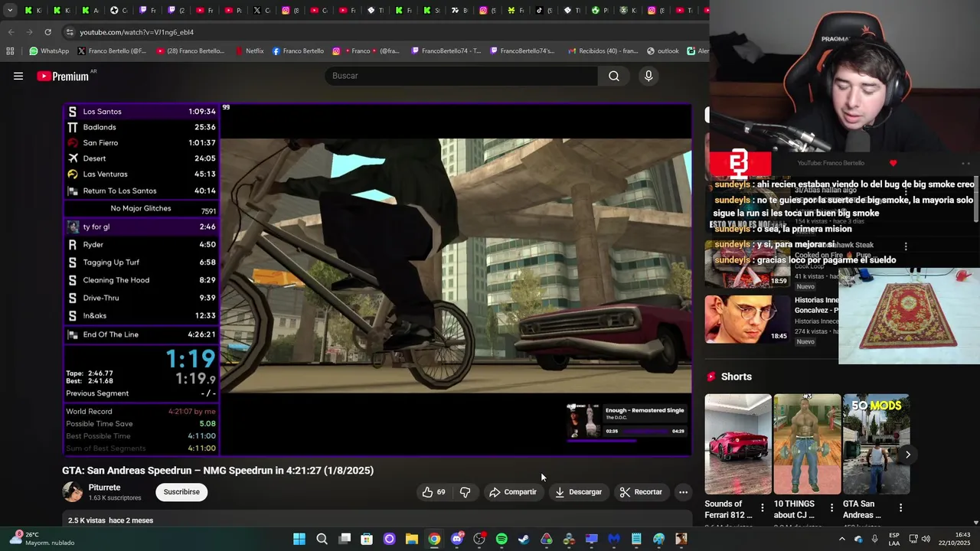Open 10 THINGS about CJ short thumbnail
980x551 pixels.
807,444
